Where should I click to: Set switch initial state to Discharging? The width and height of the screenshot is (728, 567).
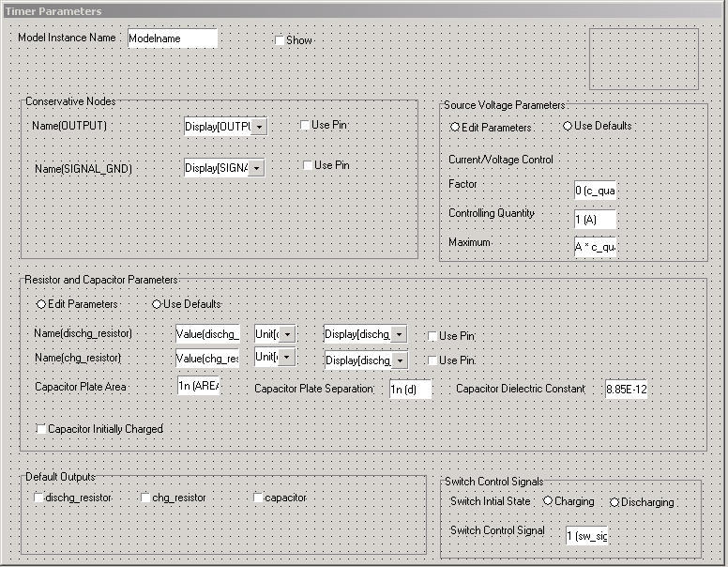coord(614,501)
